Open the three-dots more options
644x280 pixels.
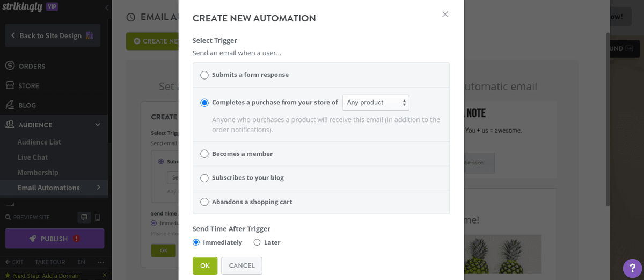tap(101, 262)
